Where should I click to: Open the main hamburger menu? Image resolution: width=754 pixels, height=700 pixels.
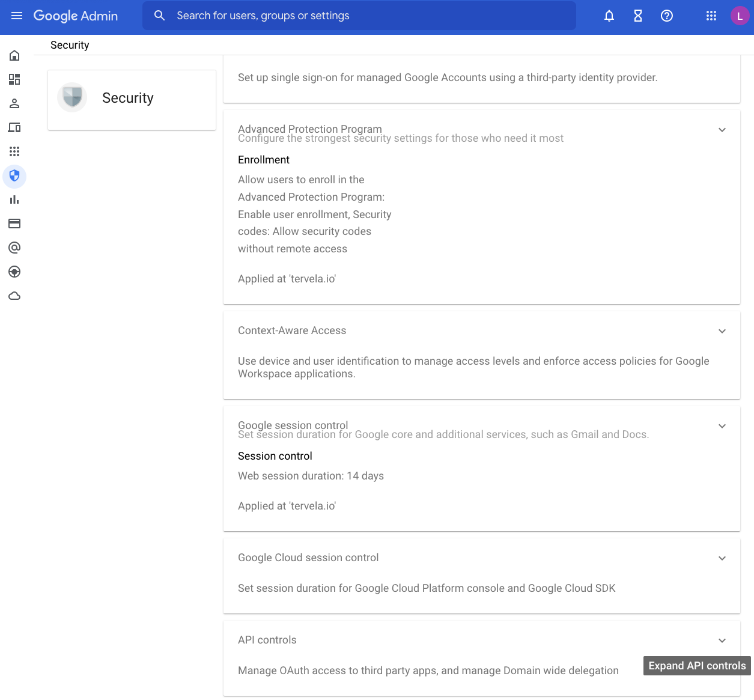coord(17,16)
